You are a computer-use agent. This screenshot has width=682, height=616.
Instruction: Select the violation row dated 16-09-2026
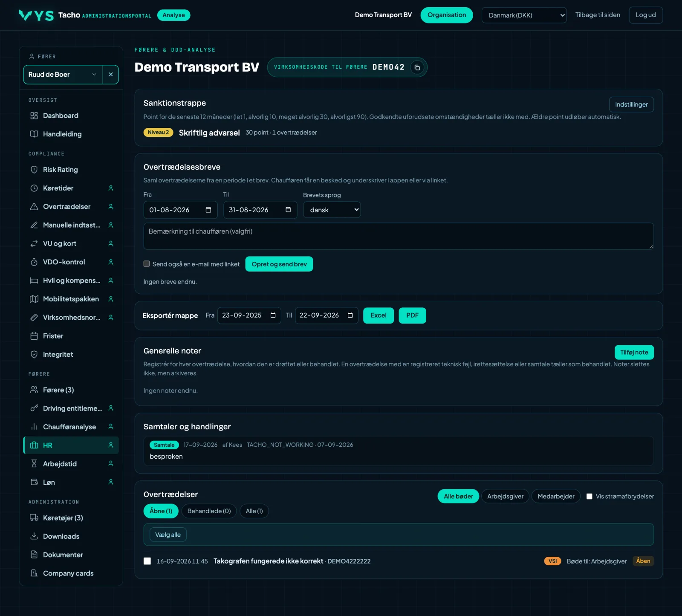click(x=147, y=561)
